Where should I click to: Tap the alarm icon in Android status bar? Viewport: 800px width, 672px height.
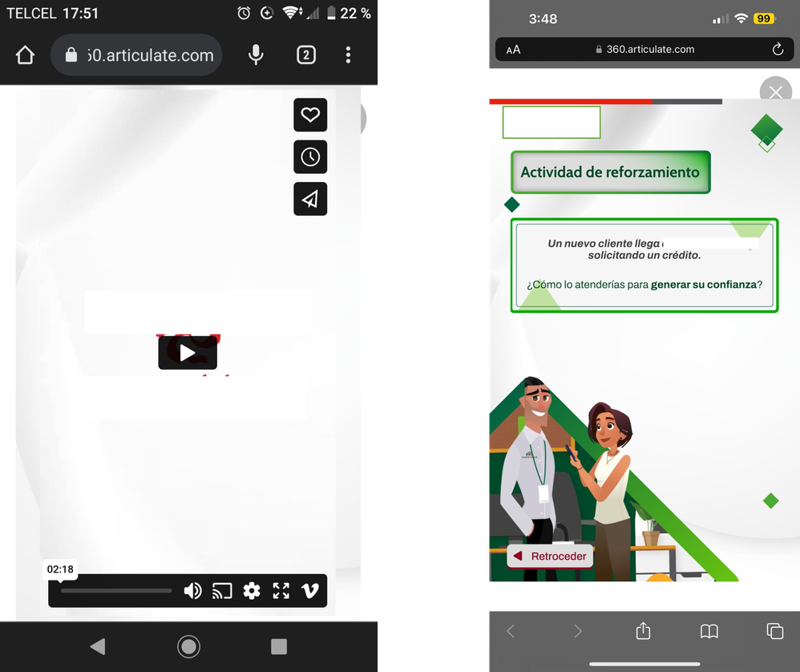[x=244, y=14]
